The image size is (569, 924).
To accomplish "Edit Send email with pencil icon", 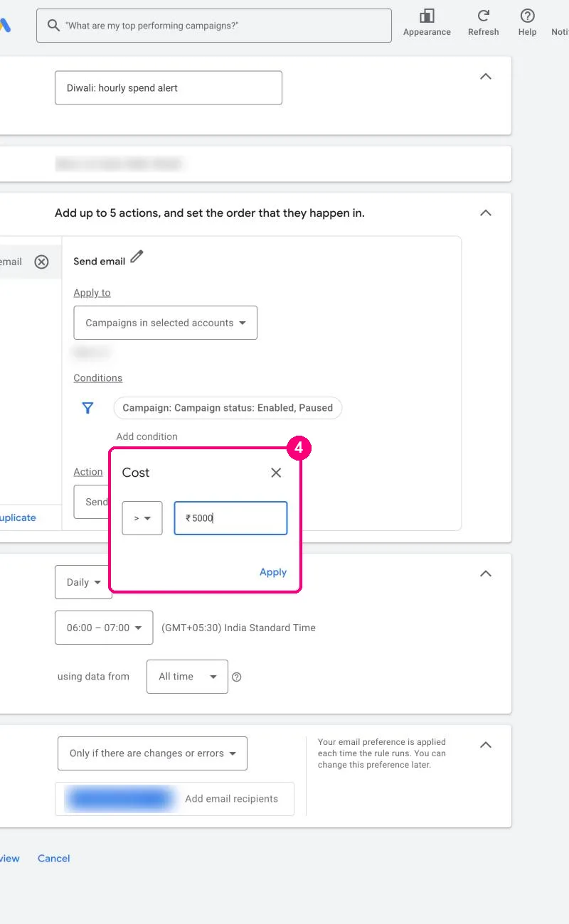I will click(x=137, y=257).
